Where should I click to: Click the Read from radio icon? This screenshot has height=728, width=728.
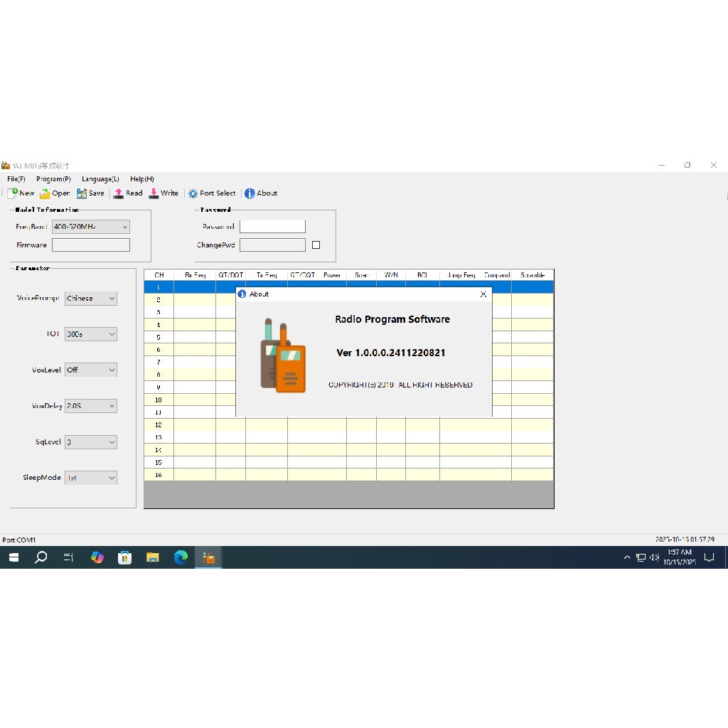119,193
